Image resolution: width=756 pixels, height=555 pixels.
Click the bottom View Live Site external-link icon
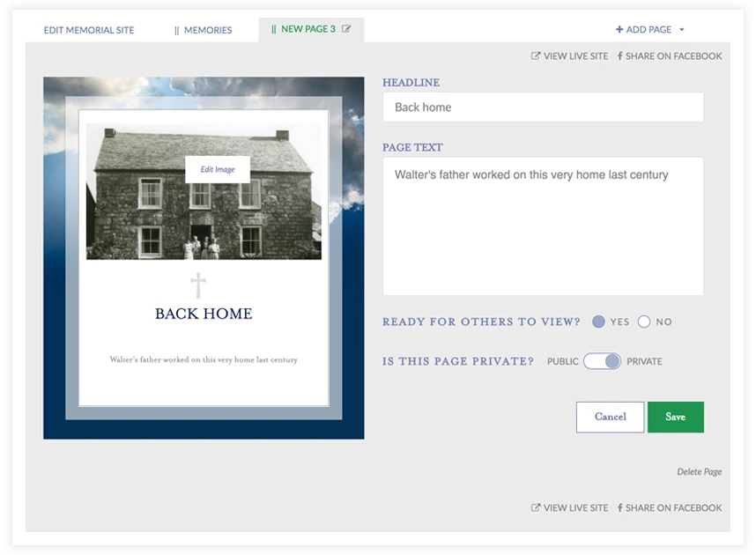point(536,508)
